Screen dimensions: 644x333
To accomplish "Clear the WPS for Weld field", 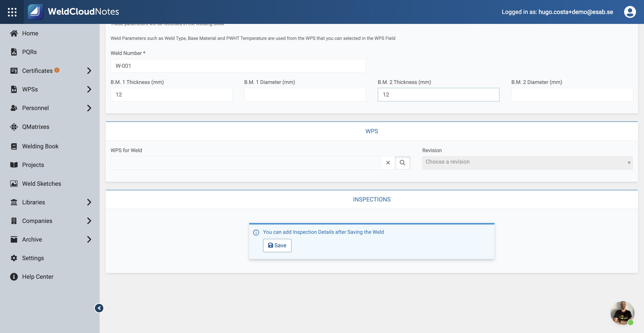I will point(388,163).
